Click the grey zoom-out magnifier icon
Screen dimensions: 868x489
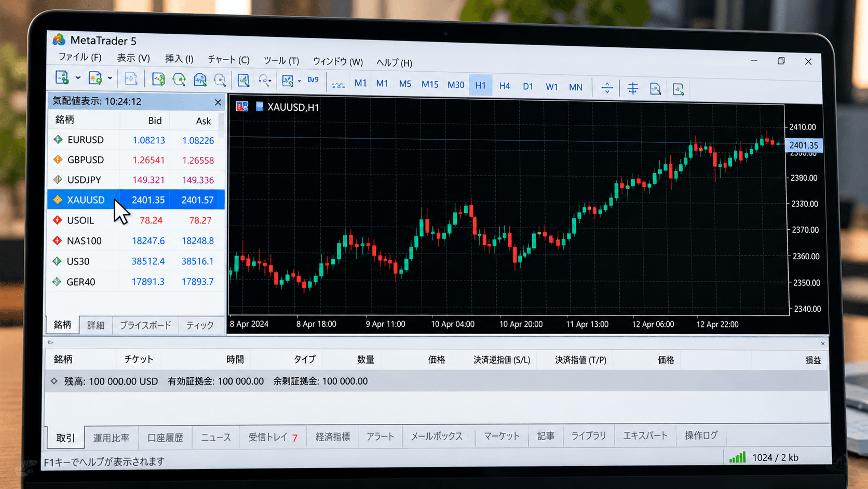point(220,80)
